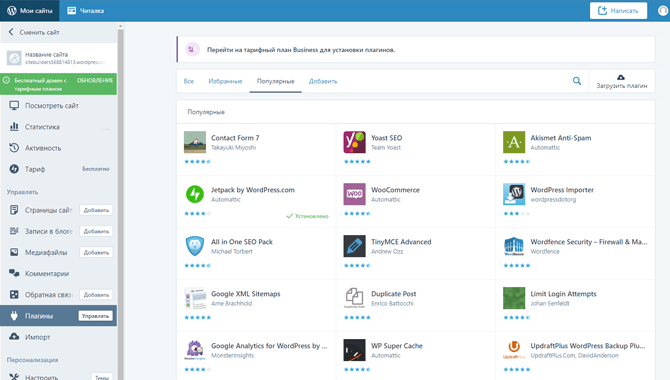Select the "Популярные" tab
This screenshot has height=380, width=670.
pyautogui.click(x=276, y=81)
